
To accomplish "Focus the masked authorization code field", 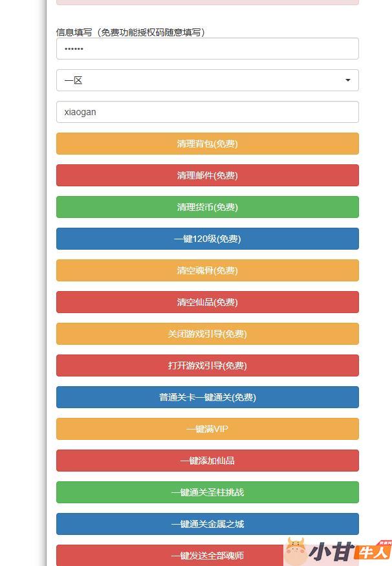I will point(207,49).
